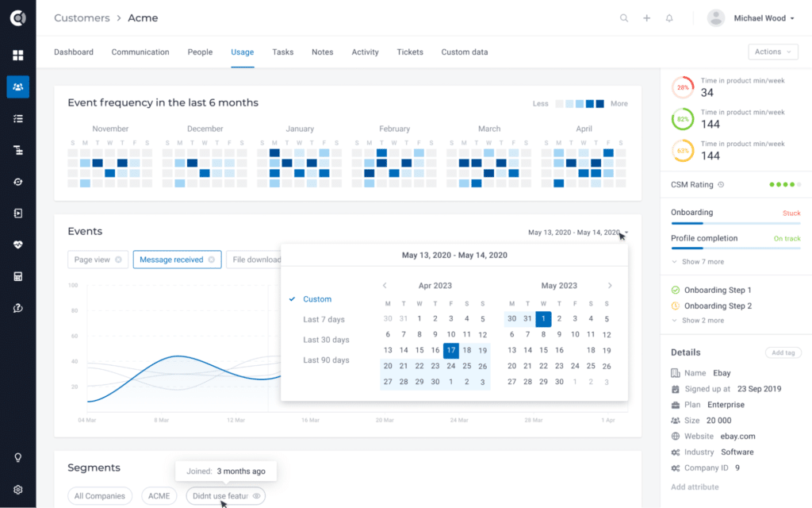Image resolution: width=812 pixels, height=508 pixels.
Task: Click the plus icon in top bar
Action: [x=646, y=18]
